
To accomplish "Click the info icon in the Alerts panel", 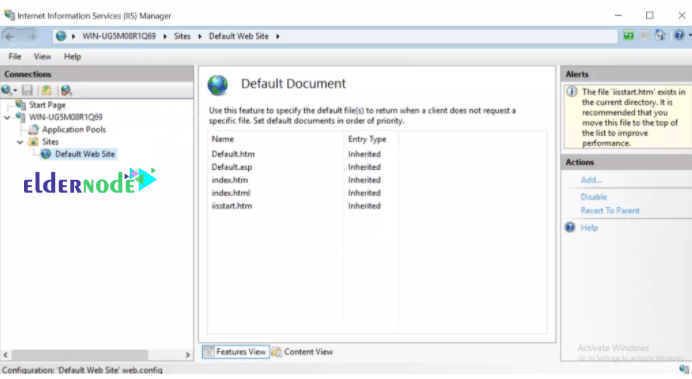I will (x=572, y=92).
